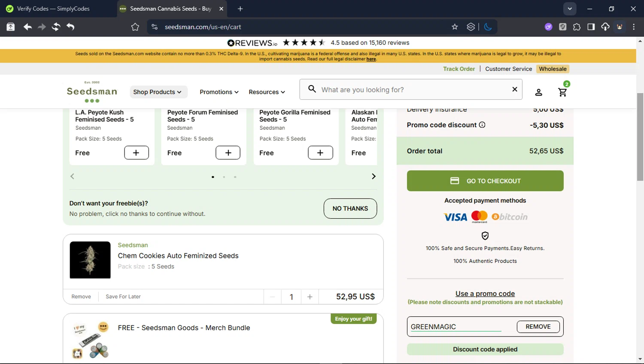The height and width of the screenshot is (364, 644).
Task: Expand Promotions dropdown
Action: point(219,92)
